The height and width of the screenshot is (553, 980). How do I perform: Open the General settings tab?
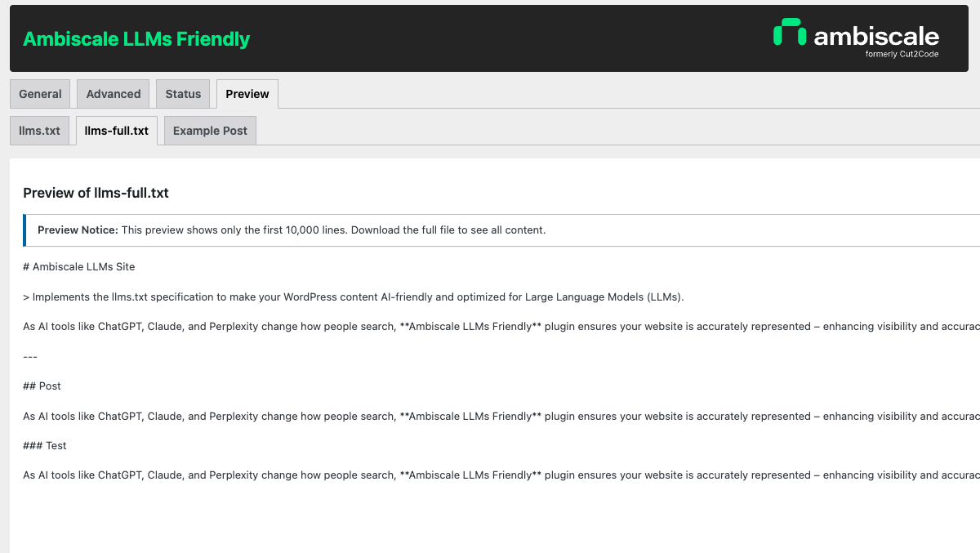click(x=40, y=94)
